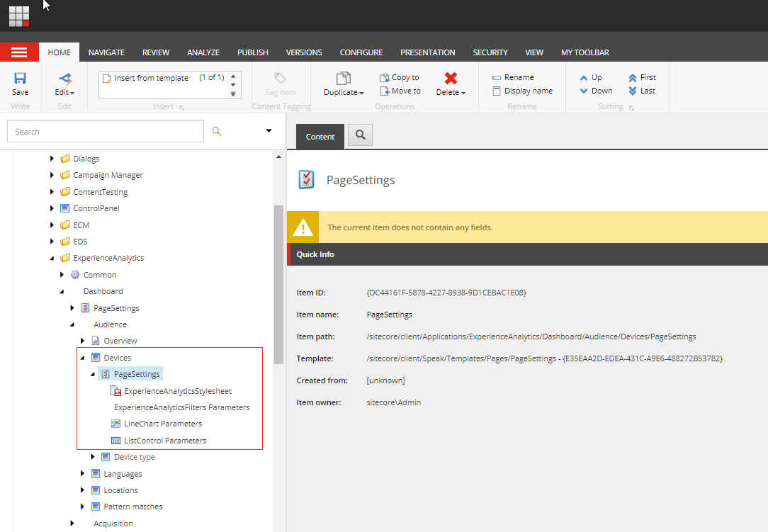Switch to the PUBLISH ribbon tab

point(253,52)
